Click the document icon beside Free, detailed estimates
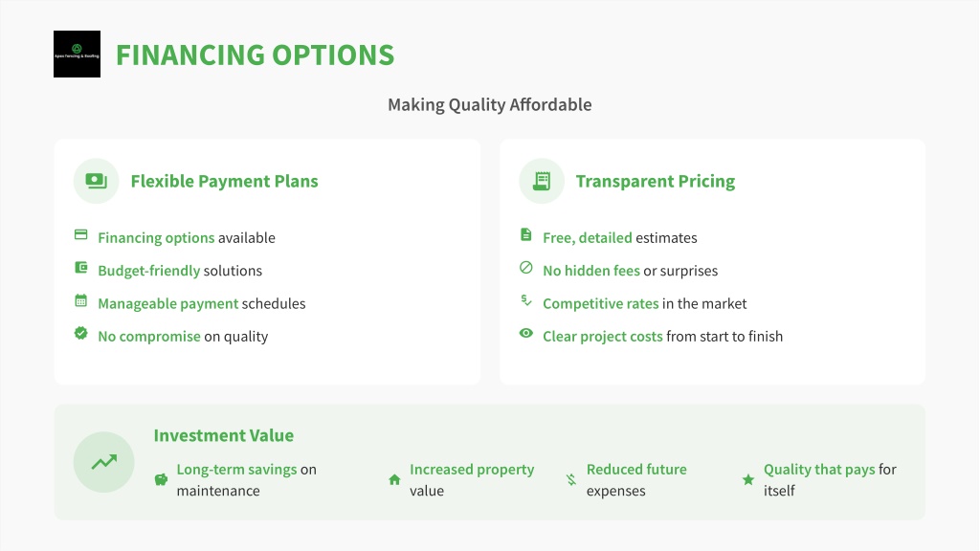980x551 pixels. [526, 235]
